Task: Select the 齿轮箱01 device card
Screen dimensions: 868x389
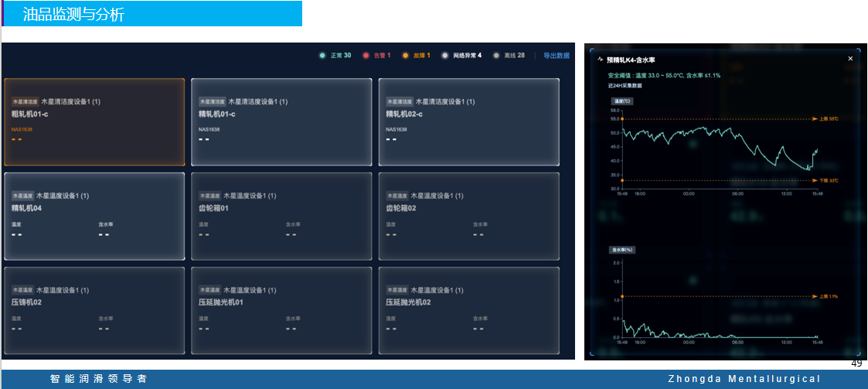Action: point(281,216)
